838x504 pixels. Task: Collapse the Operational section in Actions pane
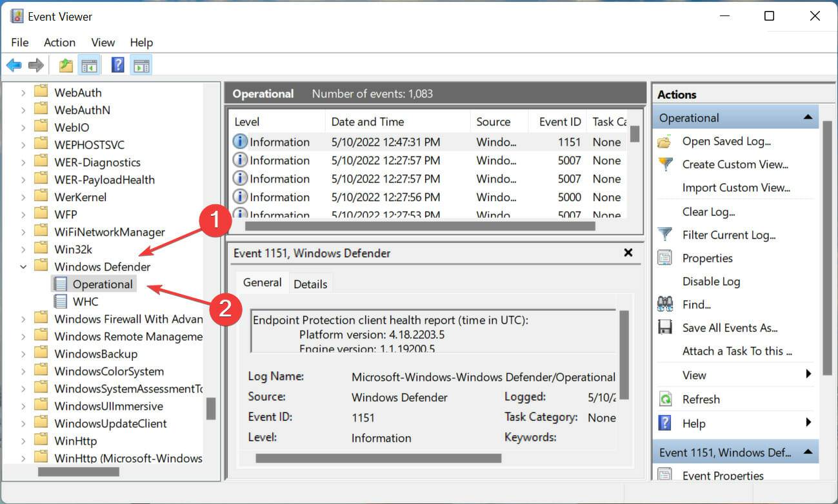click(807, 118)
